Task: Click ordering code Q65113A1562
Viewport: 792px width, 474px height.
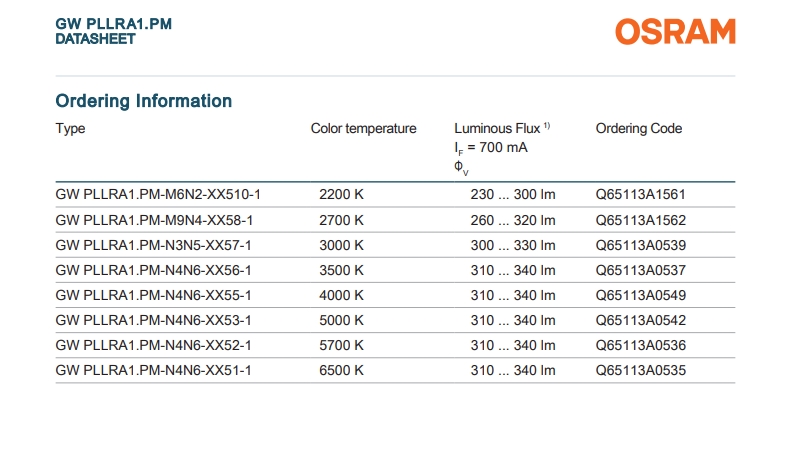Action: pyautogui.click(x=640, y=220)
